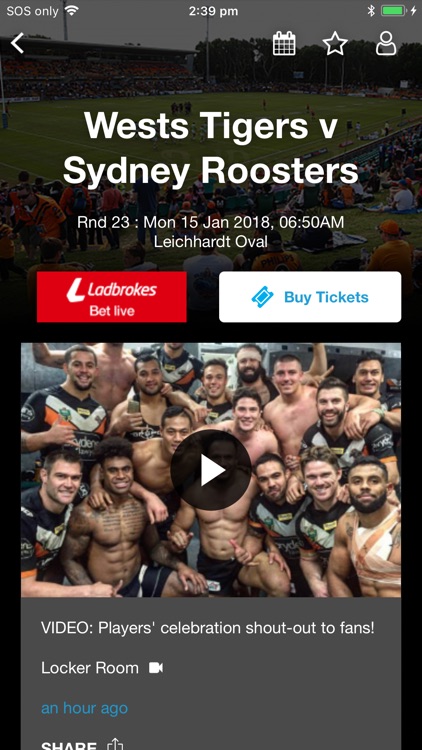Open the user profile icon

click(386, 44)
